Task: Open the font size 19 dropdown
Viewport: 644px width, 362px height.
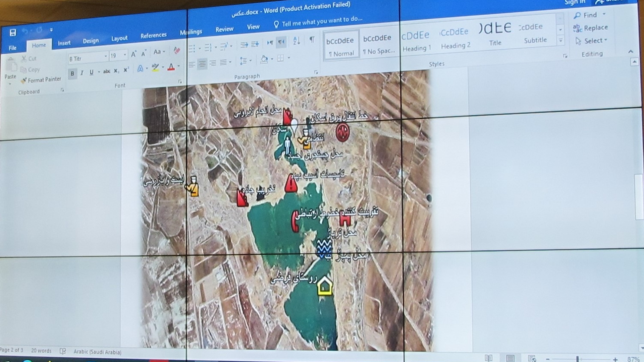Action: pos(125,55)
